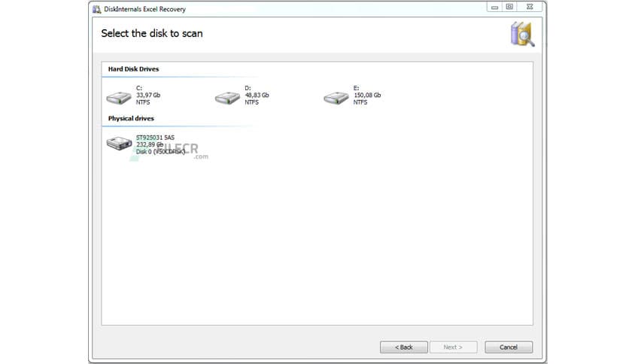Click the 'D:' drive letter label

[x=248, y=88]
